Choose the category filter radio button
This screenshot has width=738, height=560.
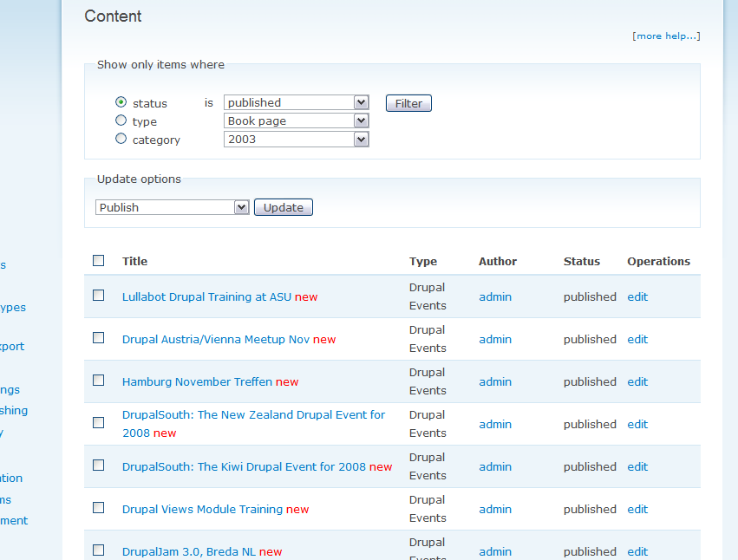(121, 139)
